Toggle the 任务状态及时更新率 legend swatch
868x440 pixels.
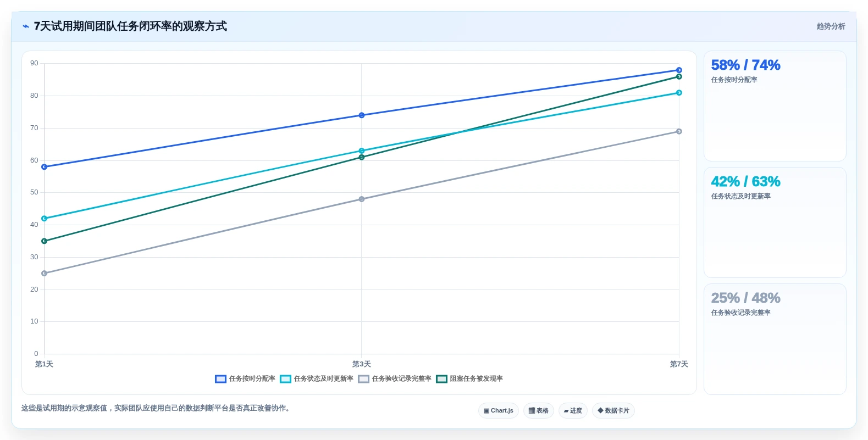click(285, 379)
